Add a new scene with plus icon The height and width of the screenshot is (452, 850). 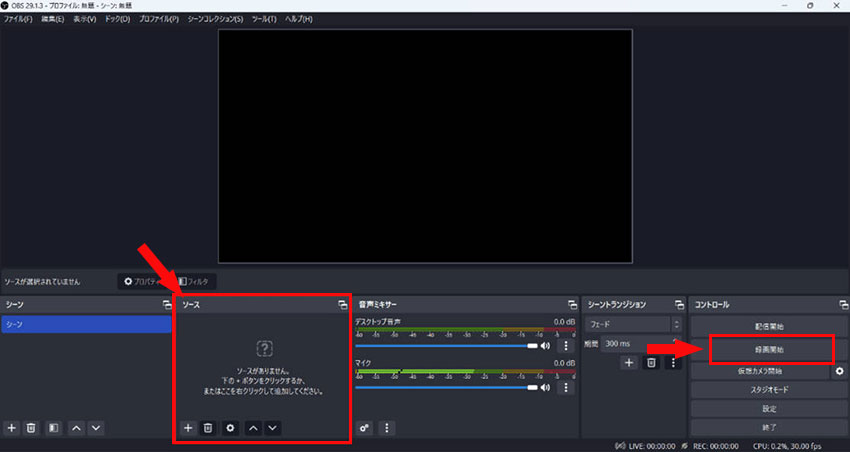pos(12,427)
